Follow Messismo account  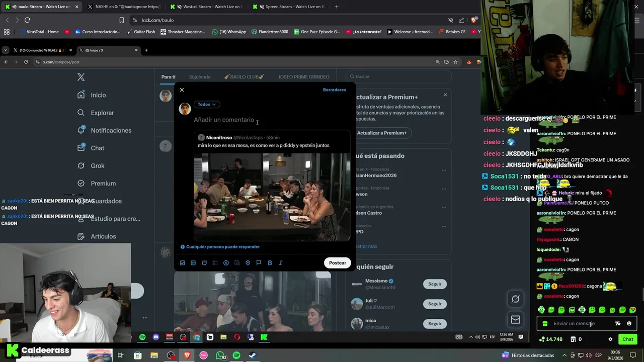pos(435,284)
